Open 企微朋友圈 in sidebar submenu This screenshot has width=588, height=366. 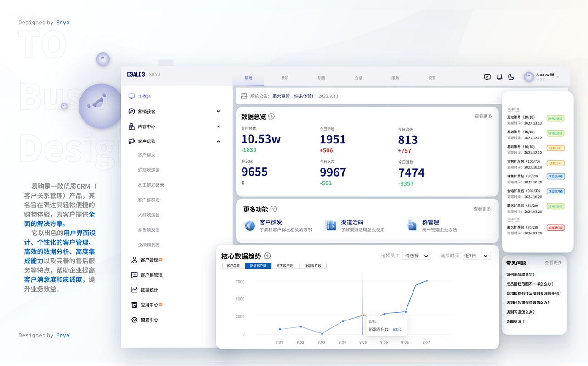149,245
